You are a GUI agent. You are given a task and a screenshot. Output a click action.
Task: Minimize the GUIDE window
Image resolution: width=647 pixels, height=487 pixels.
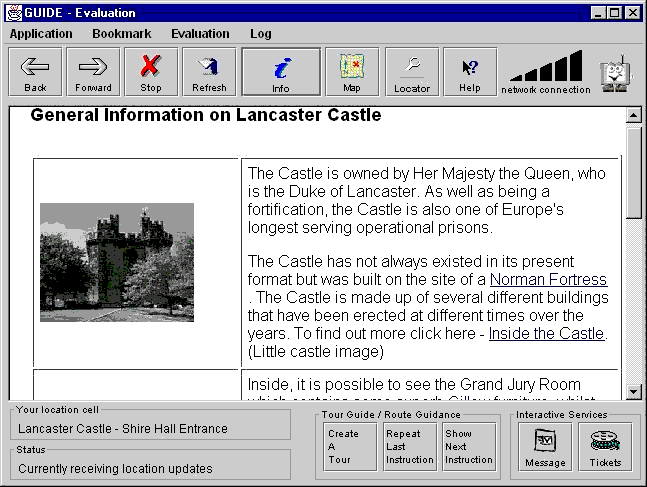[x=598, y=13]
